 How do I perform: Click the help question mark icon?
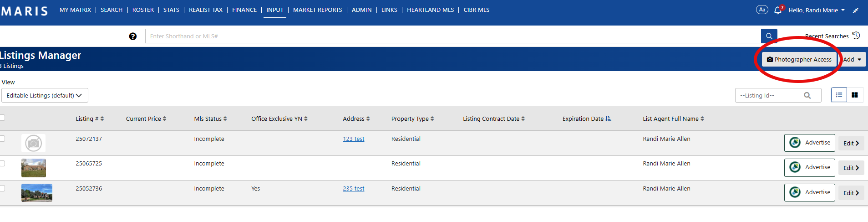click(132, 36)
